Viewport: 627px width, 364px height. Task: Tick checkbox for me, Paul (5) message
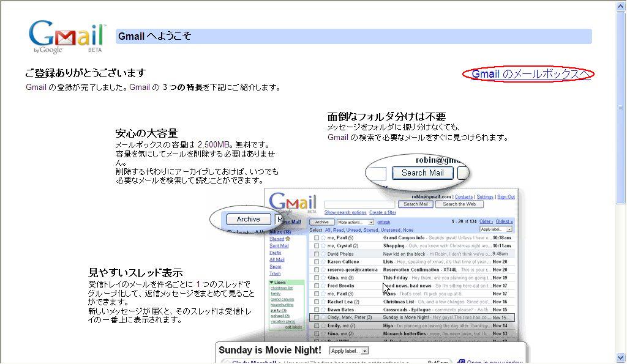click(317, 238)
